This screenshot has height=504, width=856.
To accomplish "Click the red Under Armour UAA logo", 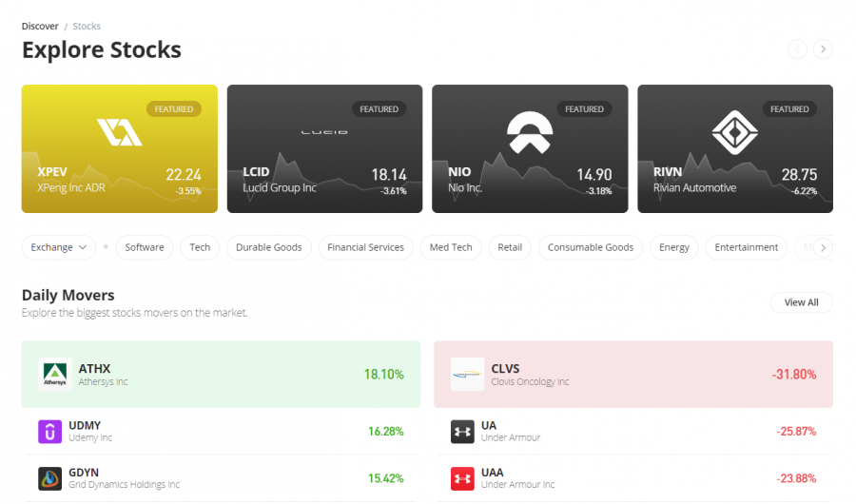I will pyautogui.click(x=462, y=478).
